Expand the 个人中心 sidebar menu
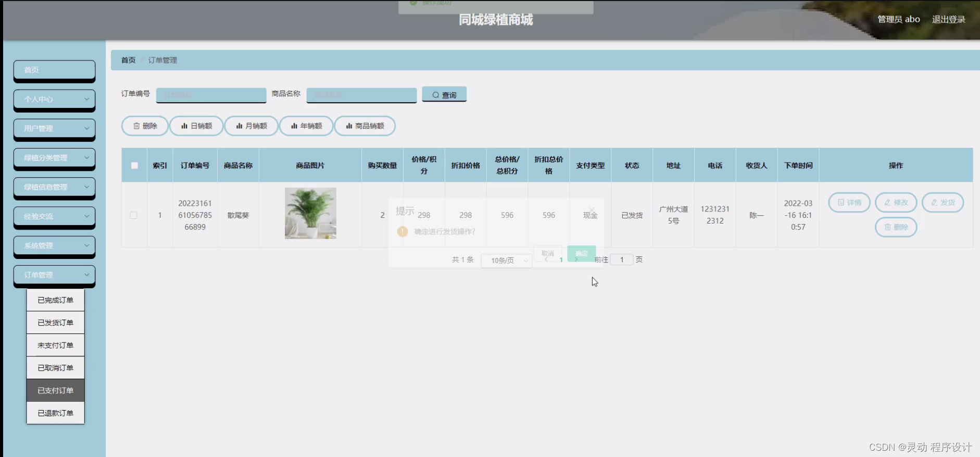 pos(54,99)
